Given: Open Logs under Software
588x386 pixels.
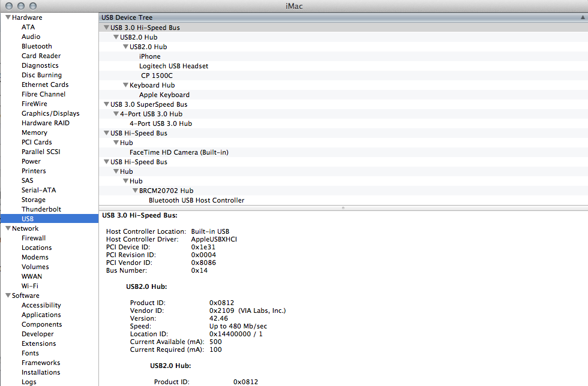Looking at the screenshot, I should pos(29,382).
